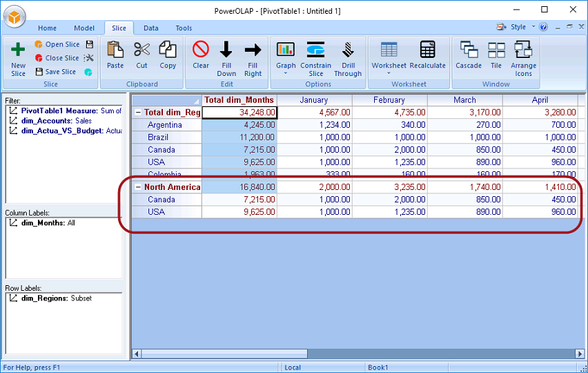Click the Cut scissors icon
Screen dimensions: 588x373
point(141,50)
